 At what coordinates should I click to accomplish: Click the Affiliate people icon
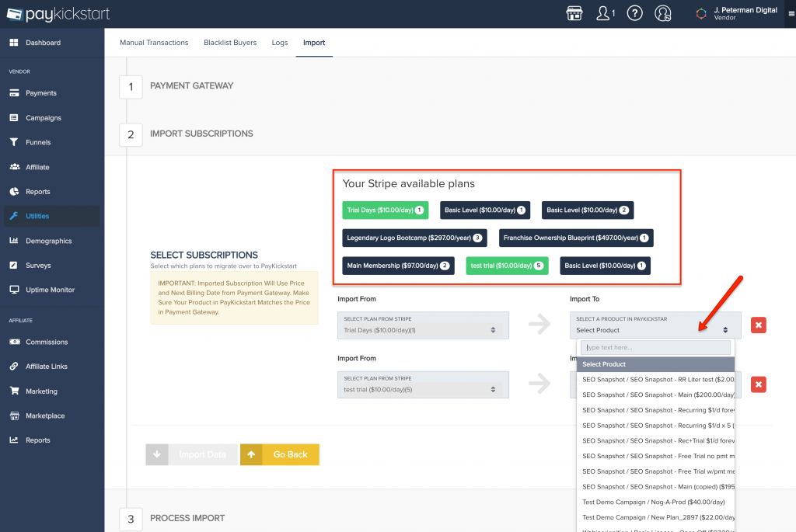(14, 167)
